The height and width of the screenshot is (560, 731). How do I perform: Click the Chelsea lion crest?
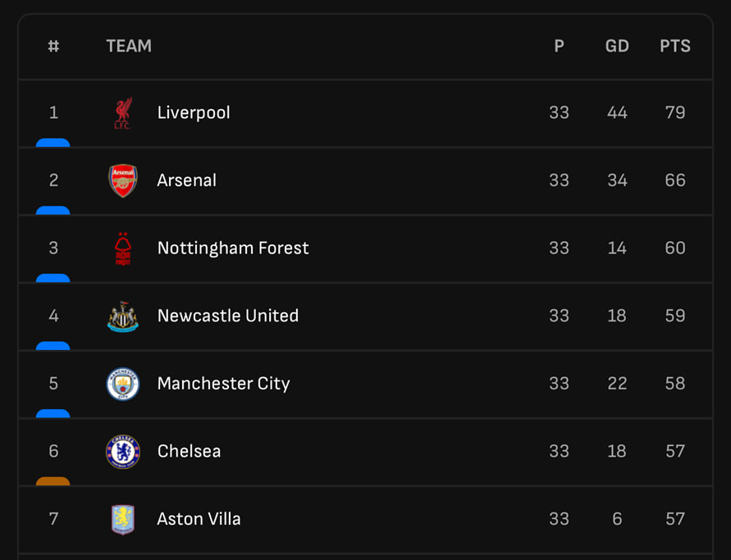(123, 452)
